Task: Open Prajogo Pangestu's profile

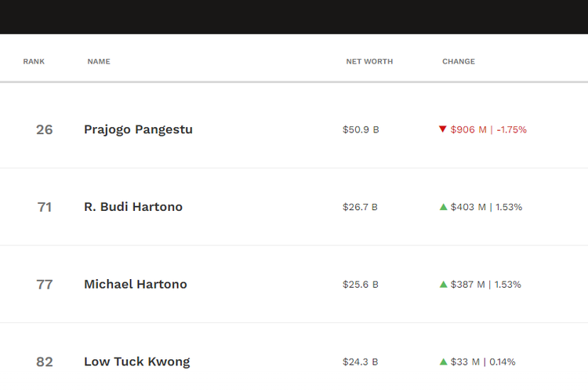Action: click(138, 130)
